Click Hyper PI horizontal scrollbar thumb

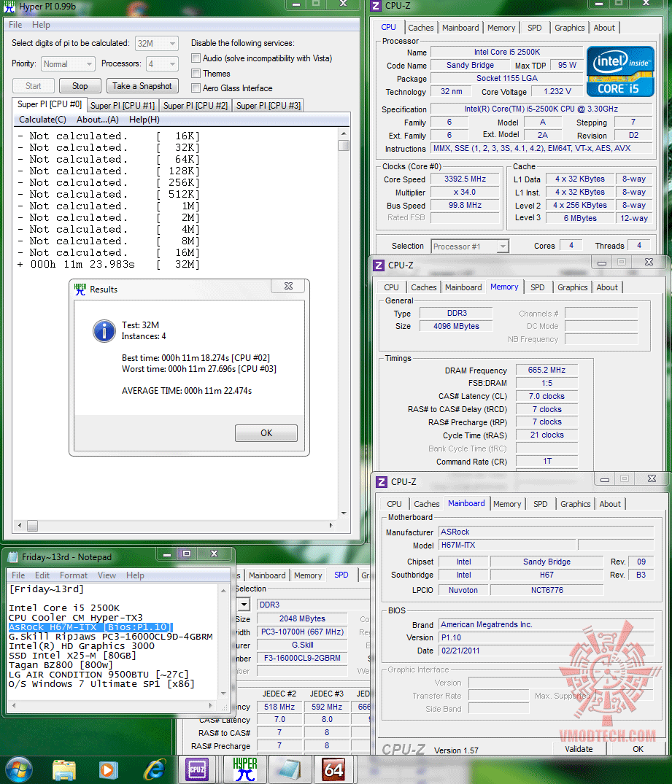pos(32,526)
